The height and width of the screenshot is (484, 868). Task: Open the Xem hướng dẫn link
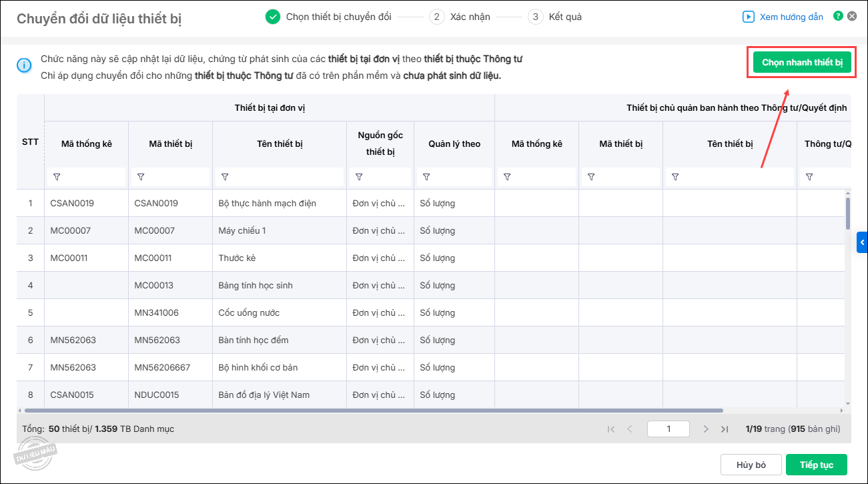(x=791, y=17)
